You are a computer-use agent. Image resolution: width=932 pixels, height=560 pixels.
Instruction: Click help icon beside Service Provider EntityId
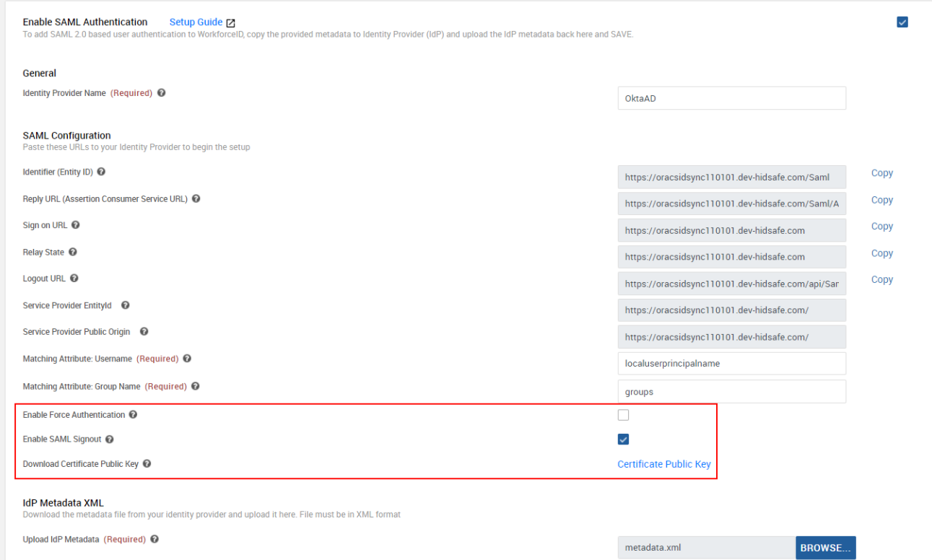126,305
